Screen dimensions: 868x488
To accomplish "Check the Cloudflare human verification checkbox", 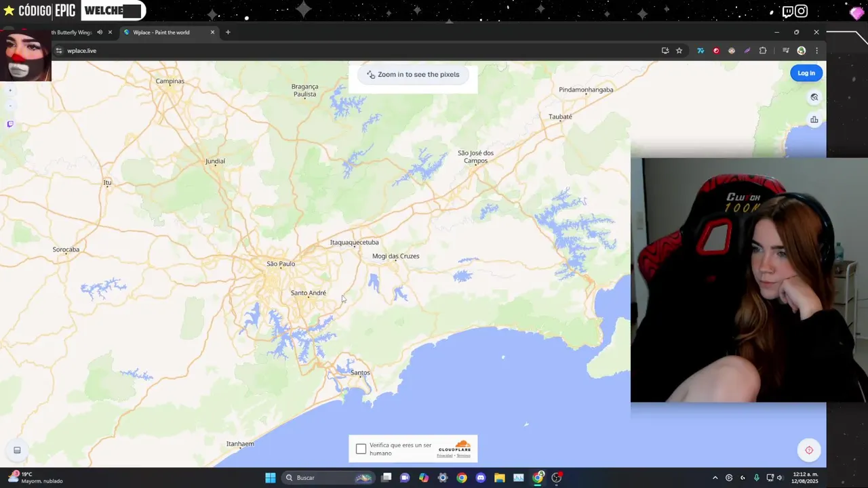I will click(361, 449).
